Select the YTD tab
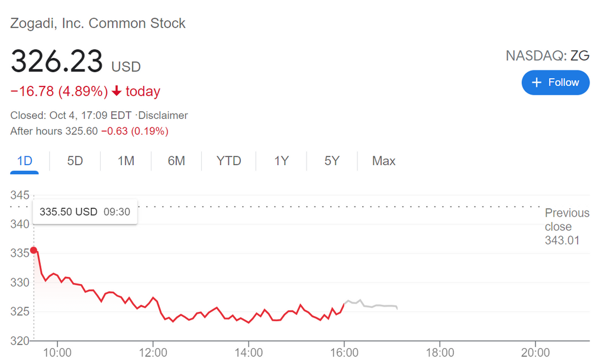606x364 pixels. click(x=228, y=161)
